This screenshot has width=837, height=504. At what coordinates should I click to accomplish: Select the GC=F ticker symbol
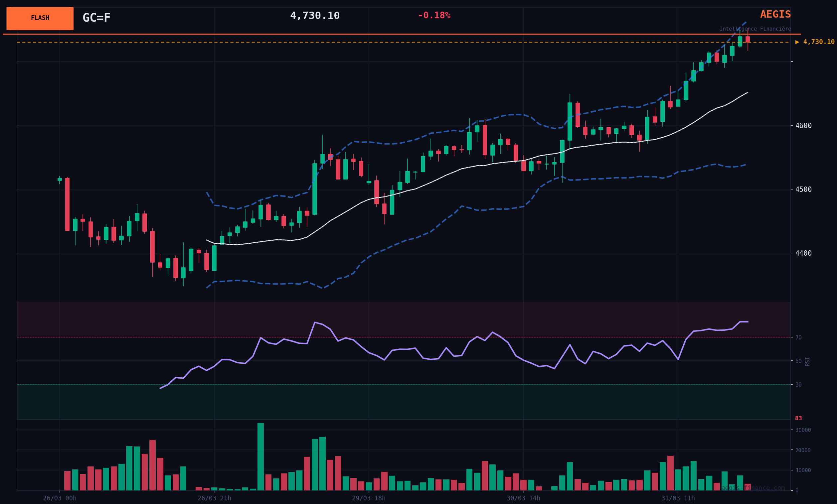coord(96,18)
